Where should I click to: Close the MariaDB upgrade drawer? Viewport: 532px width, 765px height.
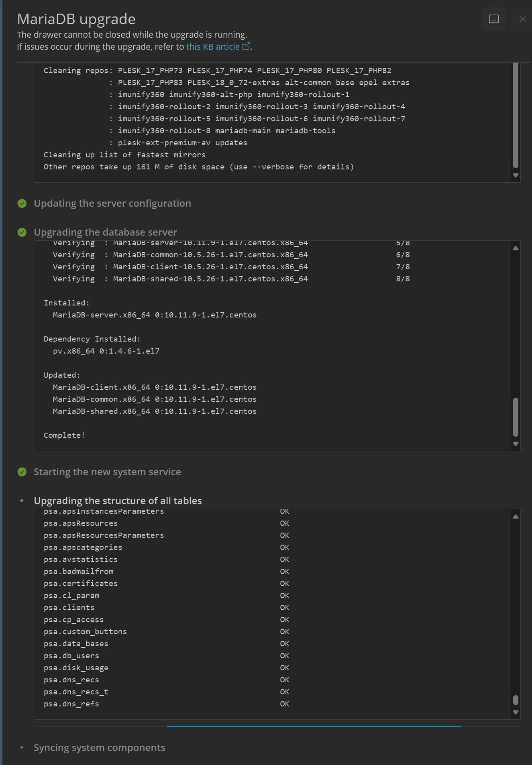[522, 19]
